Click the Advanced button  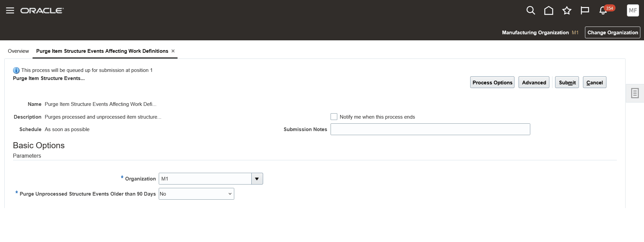(x=534, y=82)
